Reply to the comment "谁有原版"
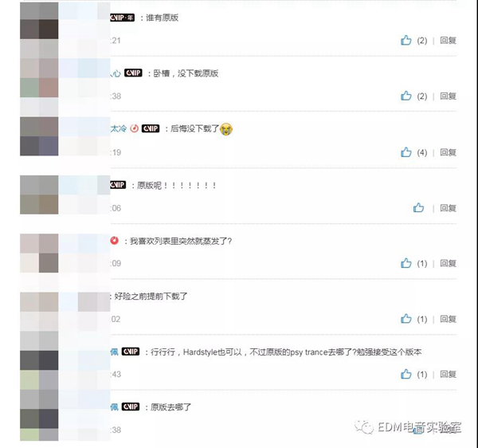Screen dimensions: 478x448 (x=448, y=40)
